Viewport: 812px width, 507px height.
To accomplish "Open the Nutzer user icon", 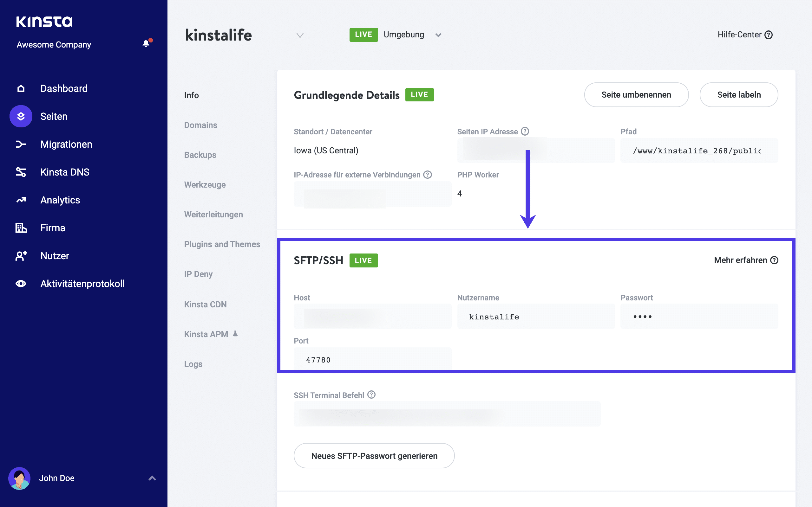I will (x=21, y=255).
